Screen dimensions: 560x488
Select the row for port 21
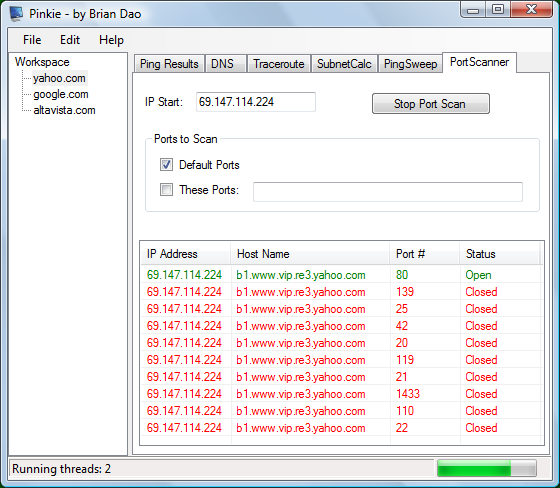tap(341, 377)
